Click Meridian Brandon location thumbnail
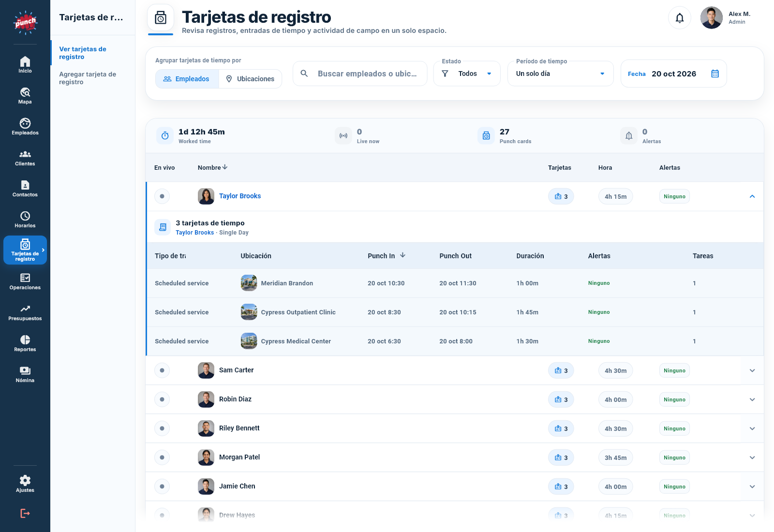Image resolution: width=774 pixels, height=532 pixels. coord(249,283)
